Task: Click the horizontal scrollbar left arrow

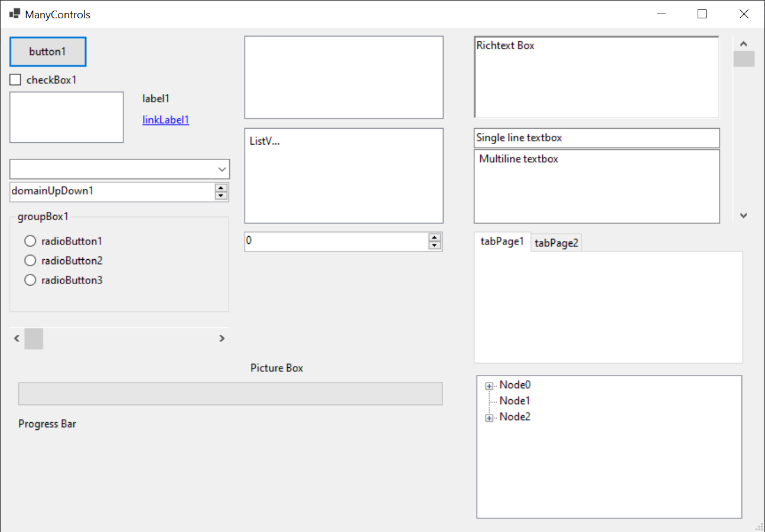Action: coord(17,338)
